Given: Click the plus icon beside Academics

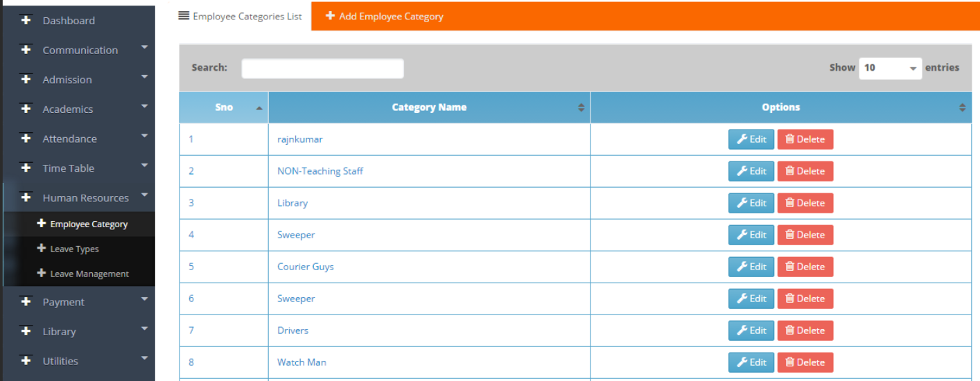Looking at the screenshot, I should tap(26, 109).
